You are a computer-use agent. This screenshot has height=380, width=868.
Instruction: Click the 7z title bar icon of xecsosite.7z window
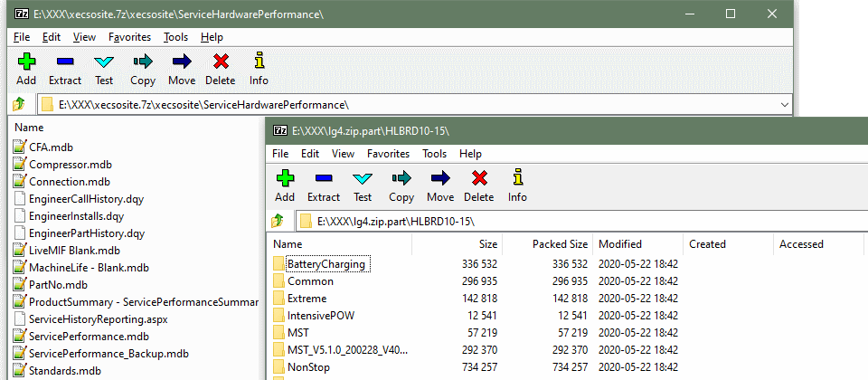pyautogui.click(x=21, y=14)
